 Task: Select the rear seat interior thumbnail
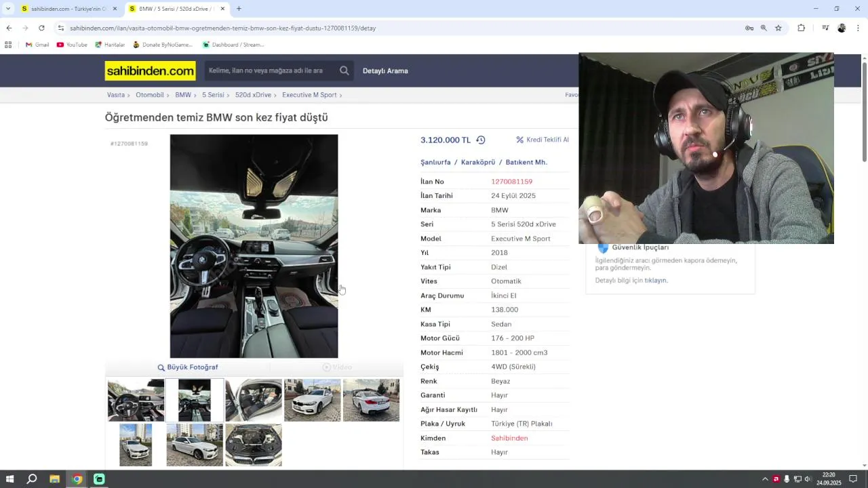(254, 400)
